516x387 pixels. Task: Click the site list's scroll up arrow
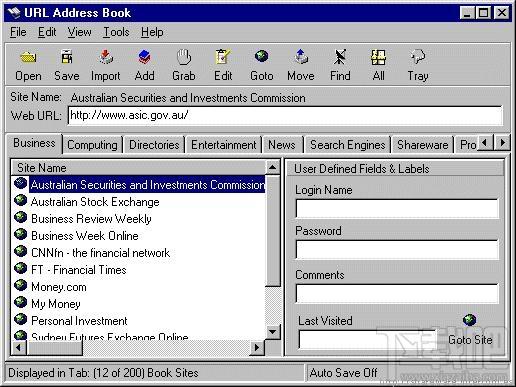[x=273, y=167]
